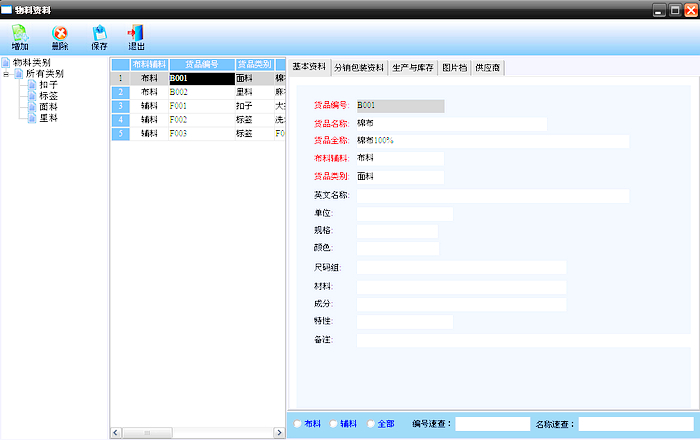Switch to the 供应商 tab

point(488,68)
